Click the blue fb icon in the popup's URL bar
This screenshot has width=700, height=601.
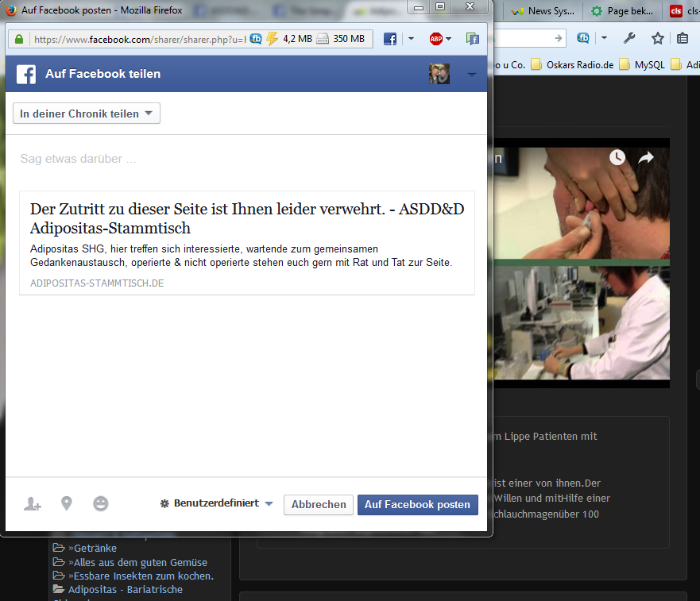(x=256, y=39)
